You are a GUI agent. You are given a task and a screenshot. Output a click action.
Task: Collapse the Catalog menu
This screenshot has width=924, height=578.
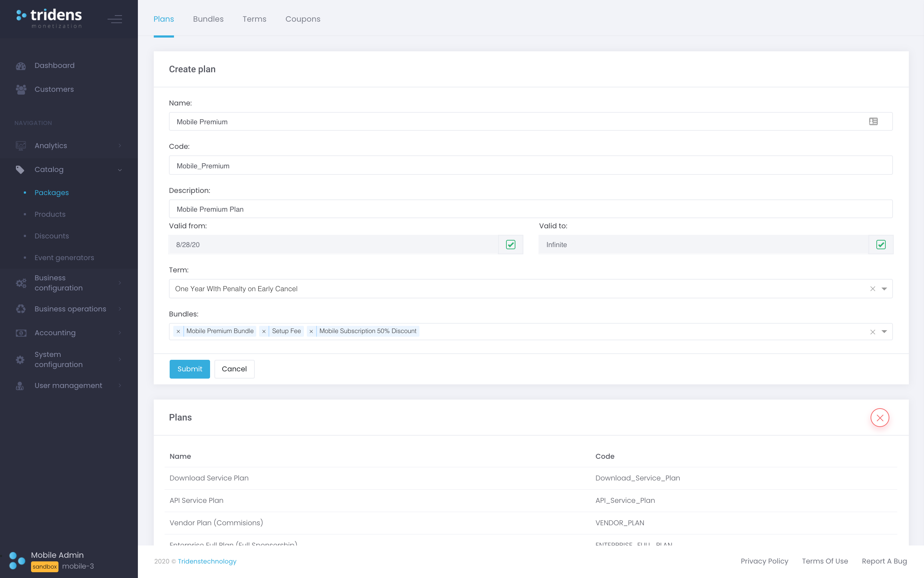click(120, 170)
